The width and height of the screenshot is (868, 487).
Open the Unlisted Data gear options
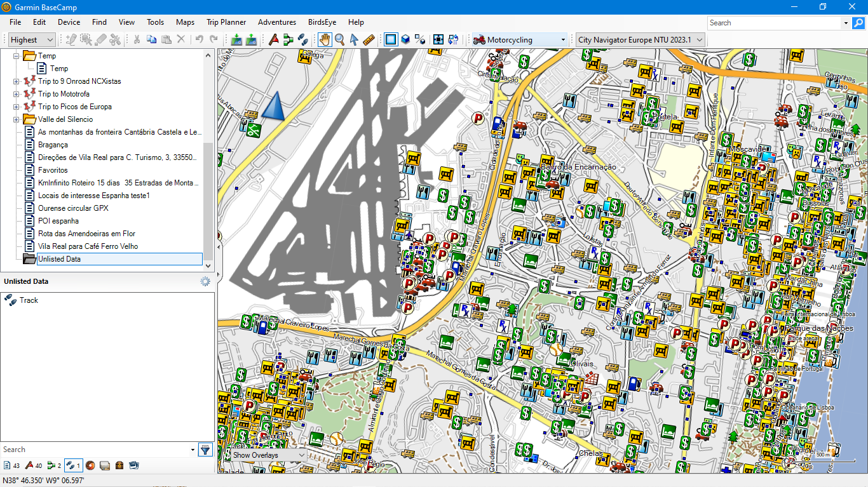click(x=205, y=281)
